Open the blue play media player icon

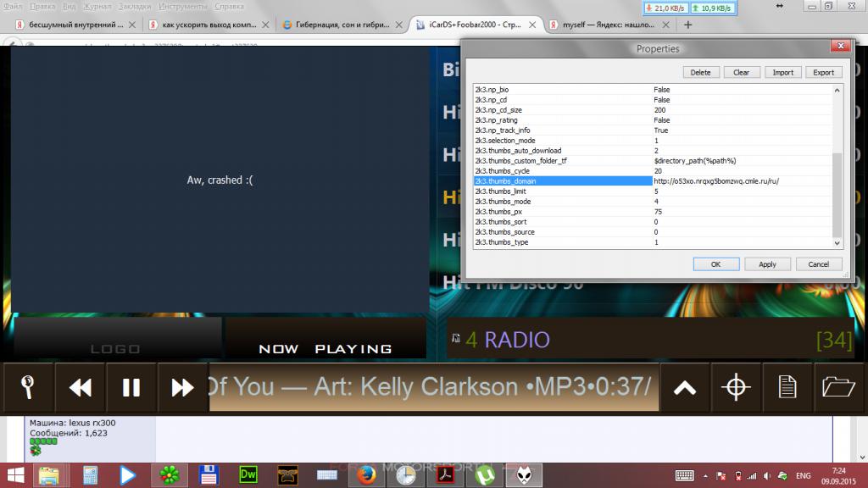[x=127, y=475]
